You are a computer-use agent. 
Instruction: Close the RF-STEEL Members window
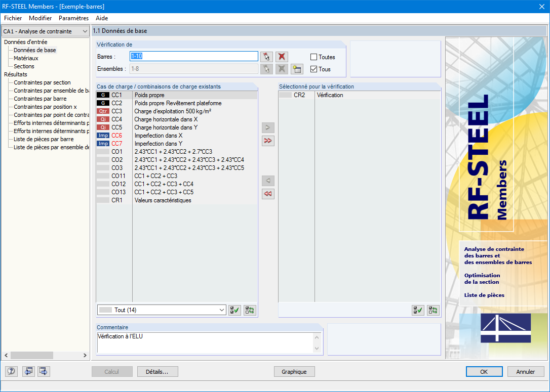[x=541, y=6]
